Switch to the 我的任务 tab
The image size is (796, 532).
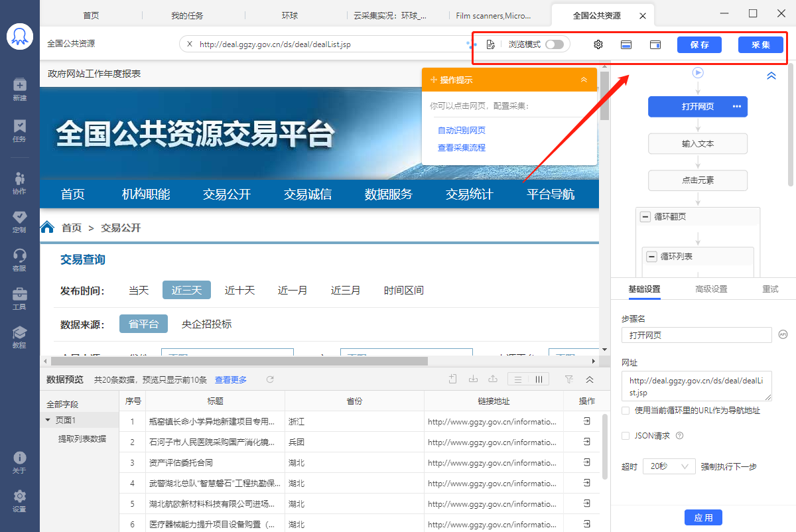pos(187,15)
